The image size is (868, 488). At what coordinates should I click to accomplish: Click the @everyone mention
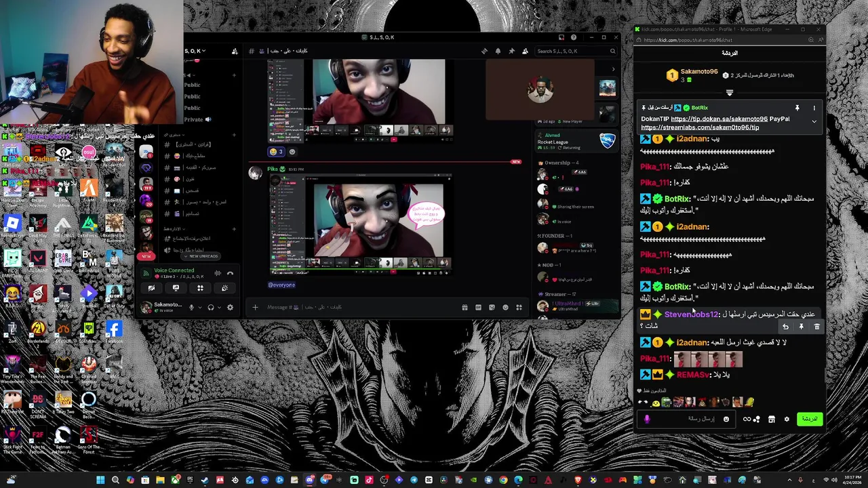281,285
